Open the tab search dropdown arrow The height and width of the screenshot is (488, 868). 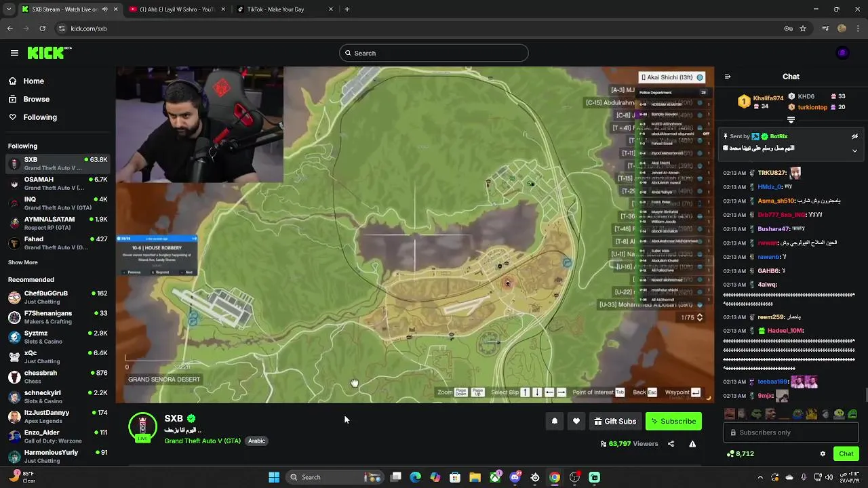[x=8, y=9]
